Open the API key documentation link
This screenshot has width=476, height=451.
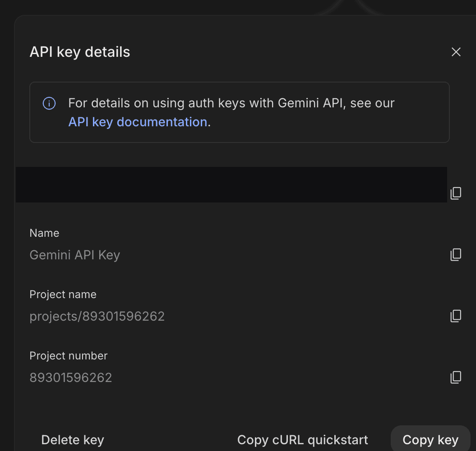pos(138,122)
